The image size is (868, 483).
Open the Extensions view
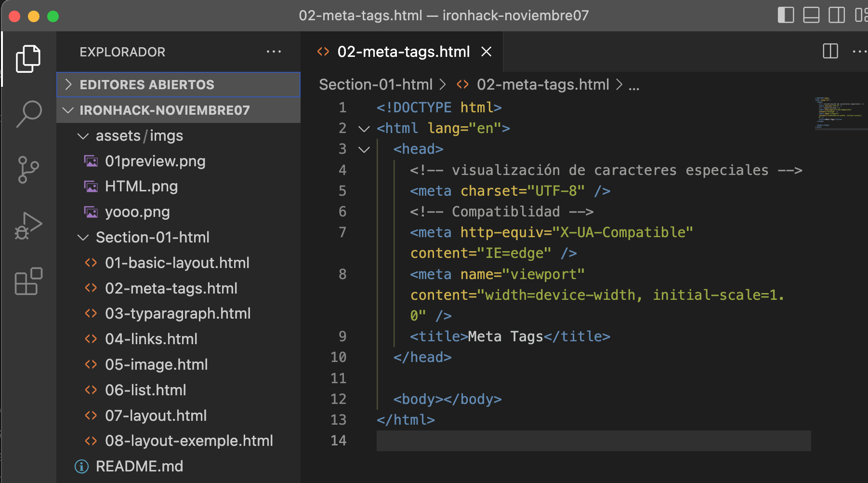[x=28, y=281]
